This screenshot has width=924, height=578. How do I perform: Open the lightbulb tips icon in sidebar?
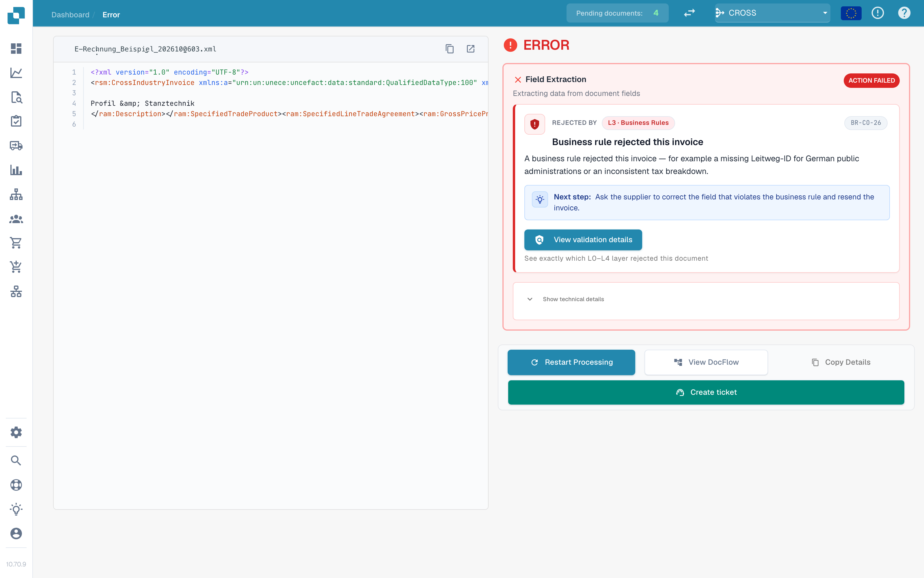click(x=16, y=509)
